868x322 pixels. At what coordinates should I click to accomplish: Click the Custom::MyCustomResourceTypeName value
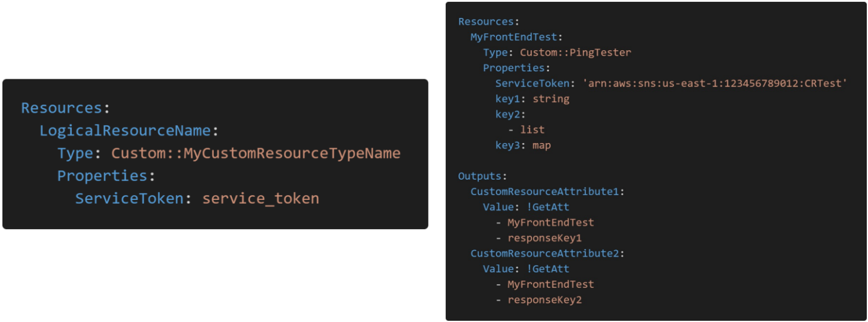coord(255,153)
